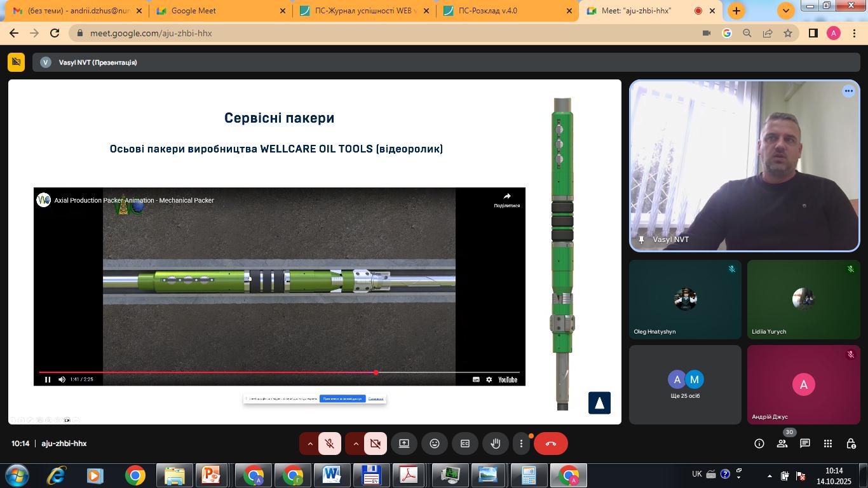Open the activities grid icon

pyautogui.click(x=828, y=444)
